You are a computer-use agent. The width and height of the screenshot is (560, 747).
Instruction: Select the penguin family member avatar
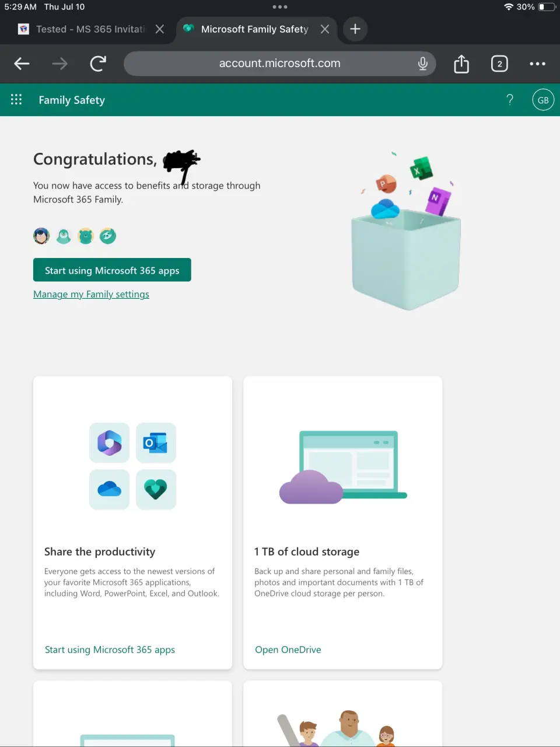click(64, 236)
